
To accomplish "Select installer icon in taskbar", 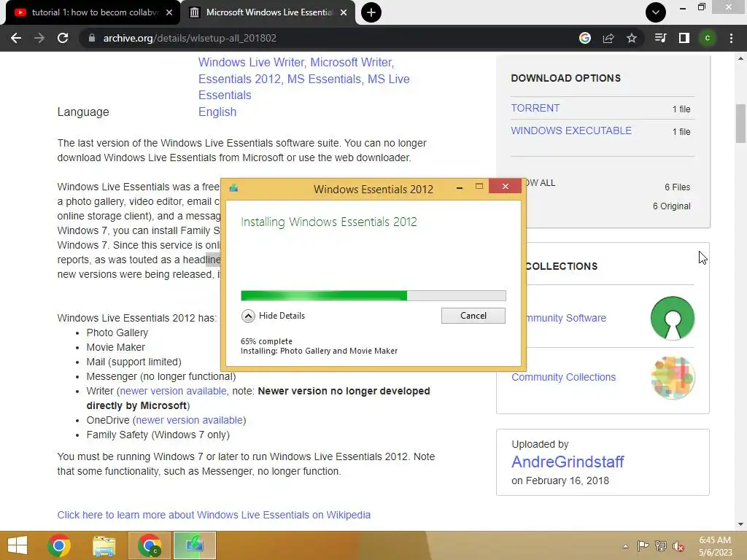I will click(x=195, y=545).
